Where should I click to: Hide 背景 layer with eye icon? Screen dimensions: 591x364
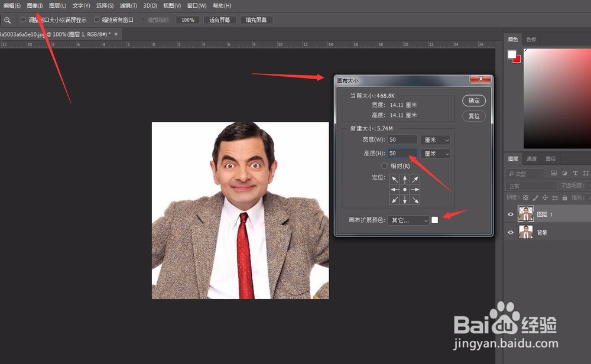pos(511,232)
